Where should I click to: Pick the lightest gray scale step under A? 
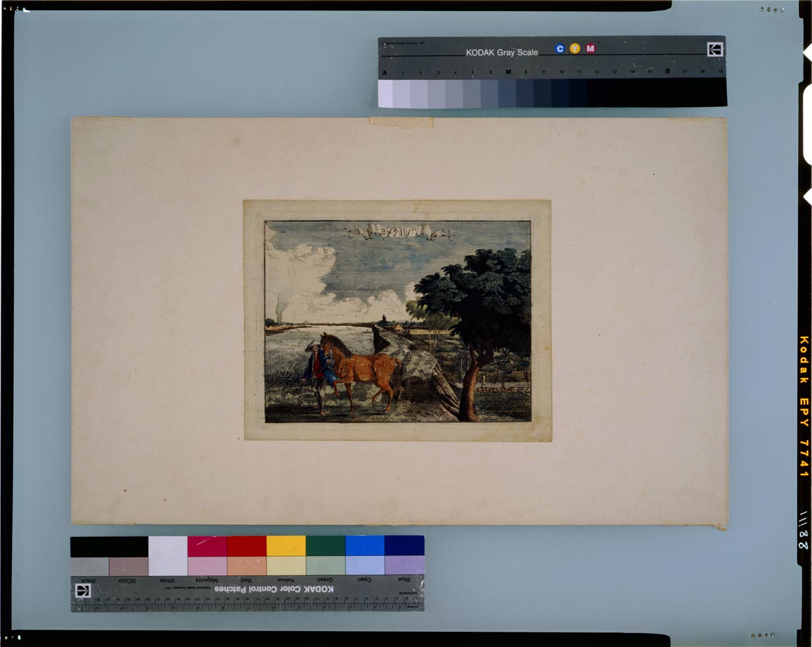point(386,94)
